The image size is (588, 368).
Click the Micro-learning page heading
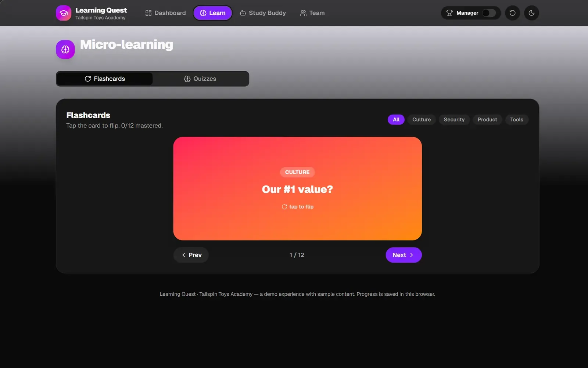coord(127,44)
